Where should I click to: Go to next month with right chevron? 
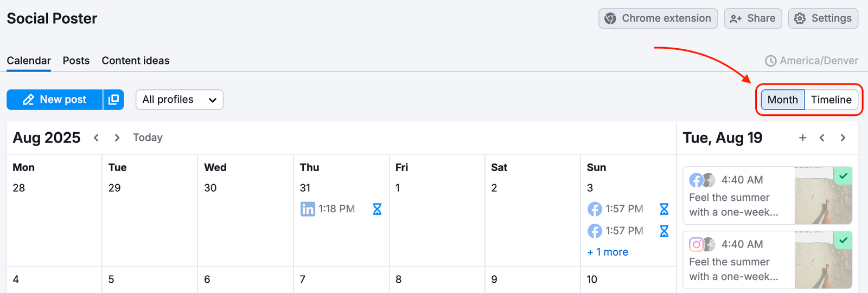[x=117, y=138]
